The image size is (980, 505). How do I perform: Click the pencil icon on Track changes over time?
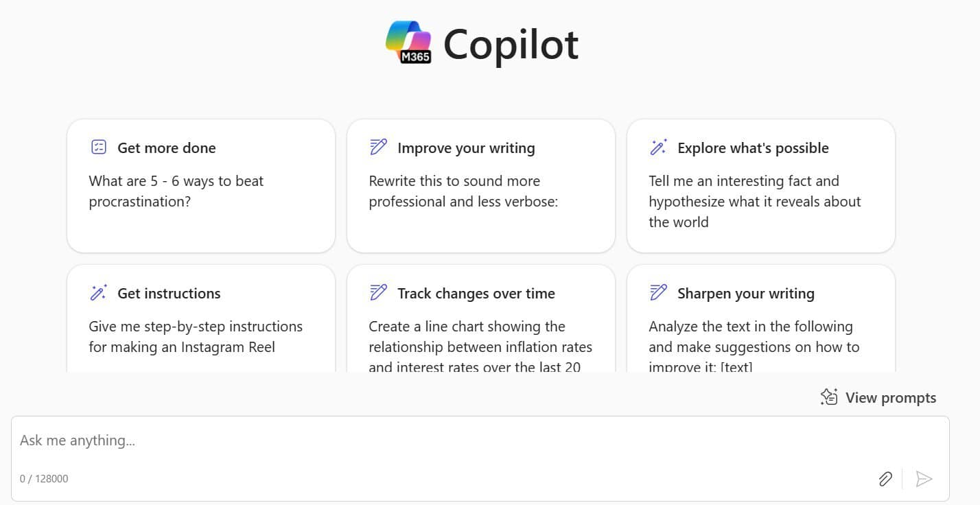(378, 292)
